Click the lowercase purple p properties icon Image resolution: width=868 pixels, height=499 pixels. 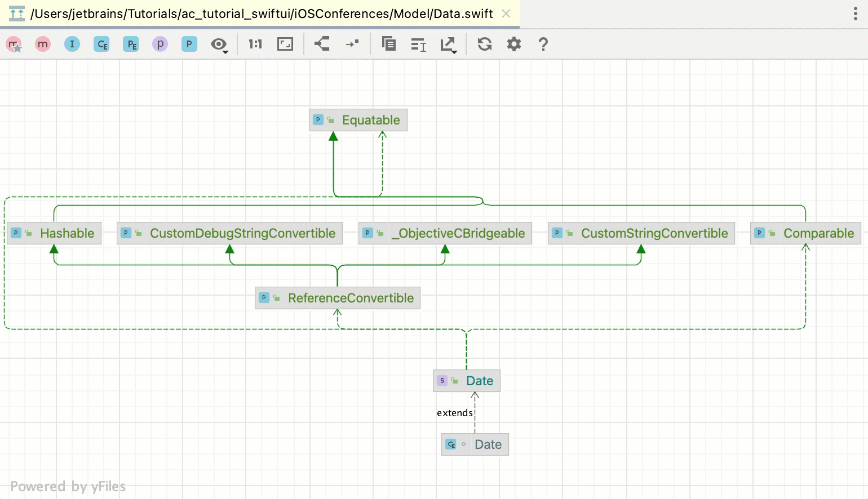[160, 44]
